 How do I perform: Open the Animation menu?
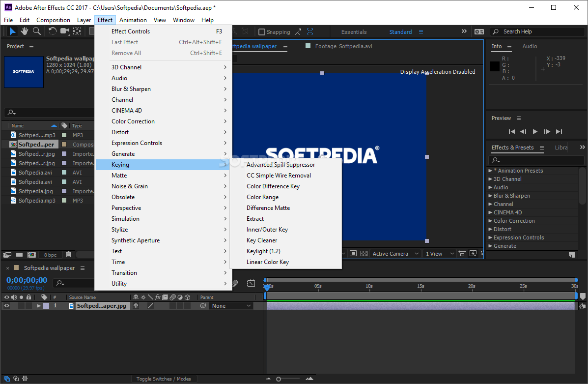[x=133, y=20]
